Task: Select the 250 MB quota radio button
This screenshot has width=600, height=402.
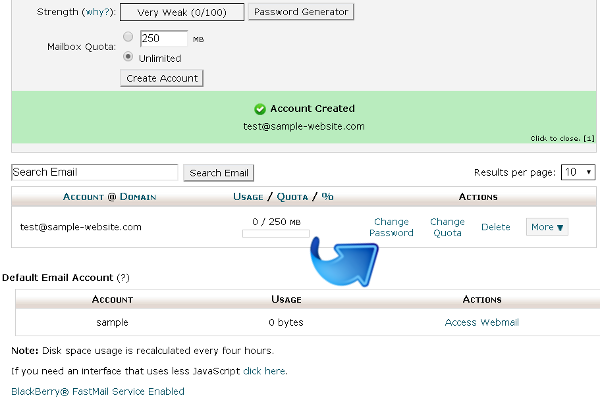Action: [127, 39]
